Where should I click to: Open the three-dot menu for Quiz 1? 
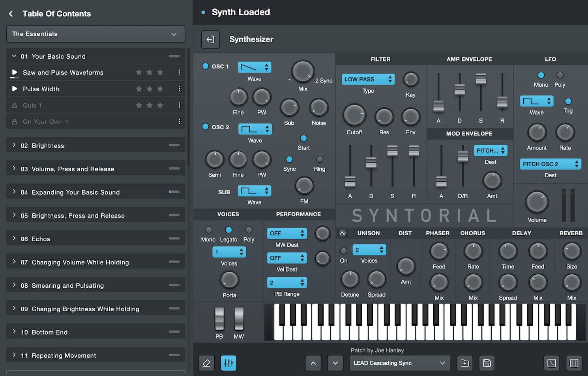pos(180,105)
